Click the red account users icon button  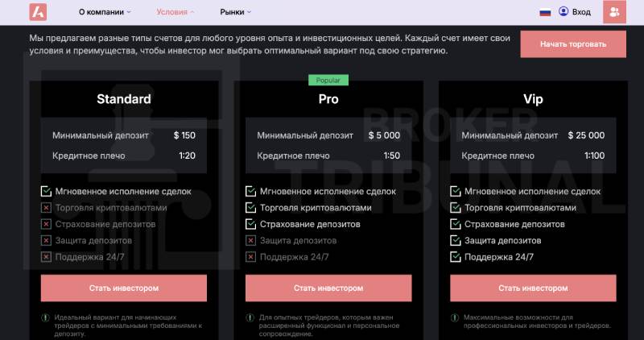[614, 12]
